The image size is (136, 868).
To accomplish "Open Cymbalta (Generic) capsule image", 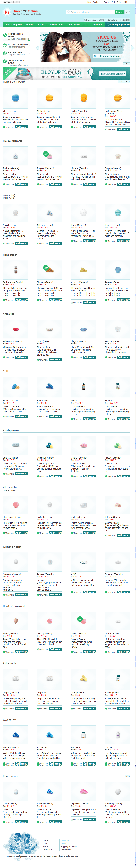I will click(50, 446).
